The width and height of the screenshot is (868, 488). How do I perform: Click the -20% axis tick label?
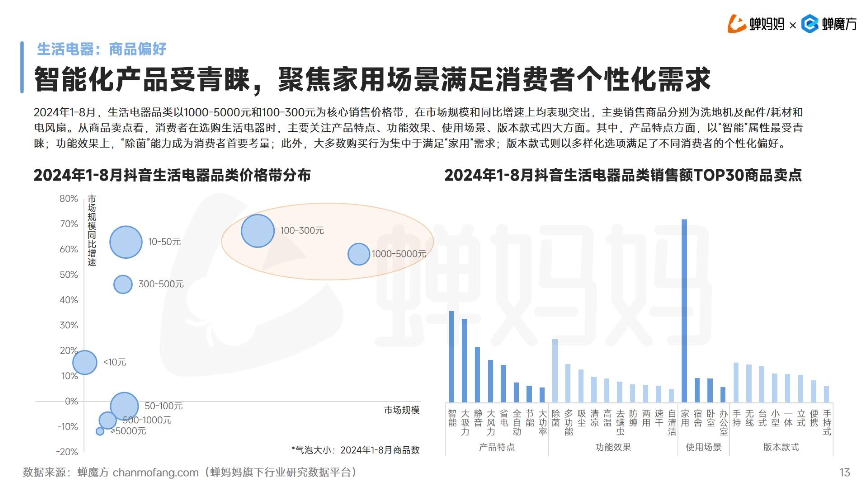tap(67, 452)
